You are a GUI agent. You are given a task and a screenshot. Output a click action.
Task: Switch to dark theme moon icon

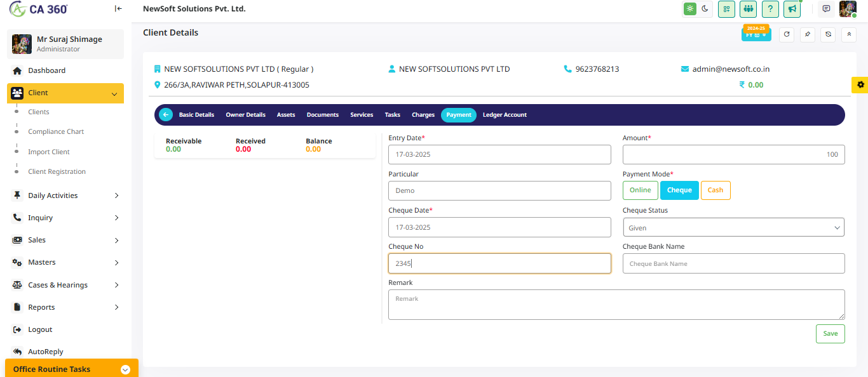705,9
